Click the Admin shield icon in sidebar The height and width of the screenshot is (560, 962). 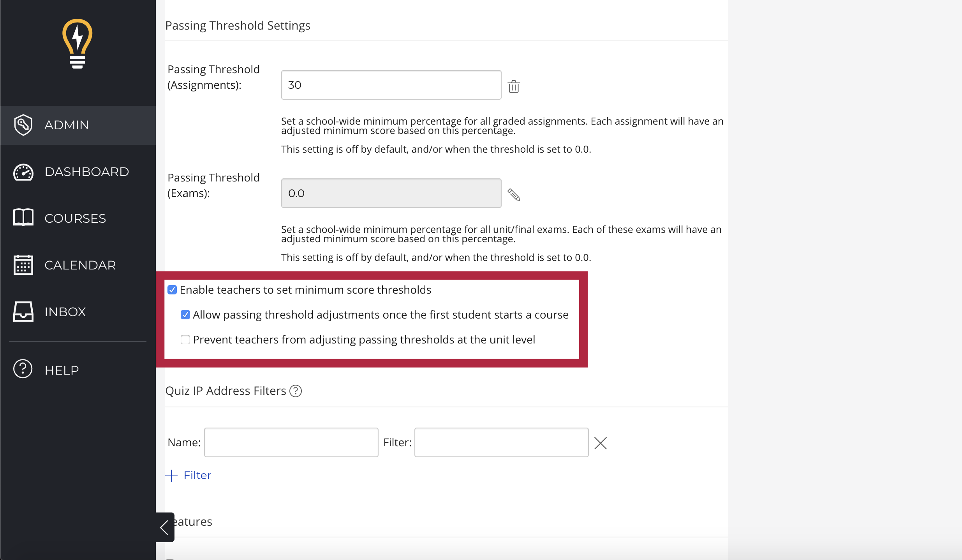[23, 125]
